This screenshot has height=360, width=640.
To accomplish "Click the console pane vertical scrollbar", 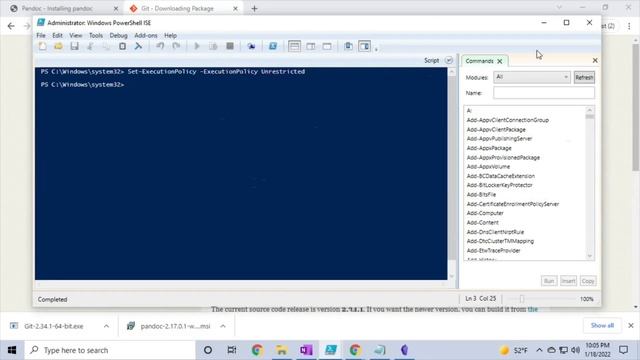I will tap(451, 174).
